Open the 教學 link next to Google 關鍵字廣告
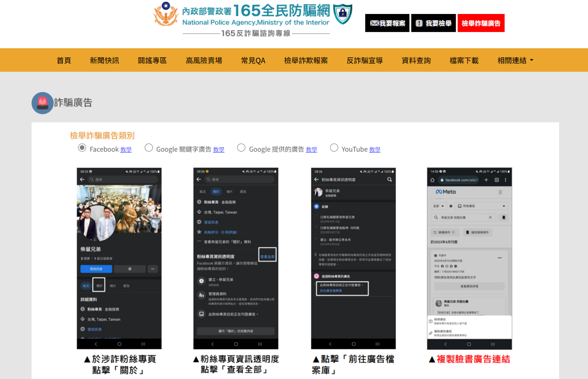Image resolution: width=588 pixels, height=379 pixels. tap(219, 149)
